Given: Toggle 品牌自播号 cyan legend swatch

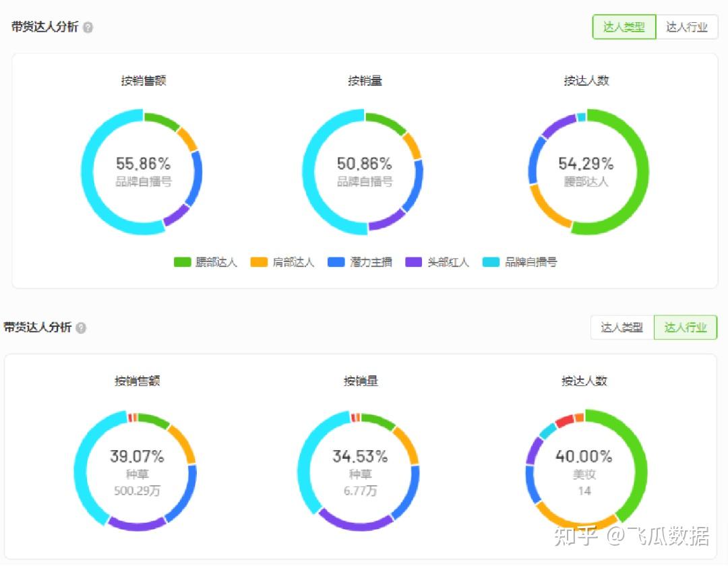Looking at the screenshot, I should pyautogui.click(x=491, y=262).
